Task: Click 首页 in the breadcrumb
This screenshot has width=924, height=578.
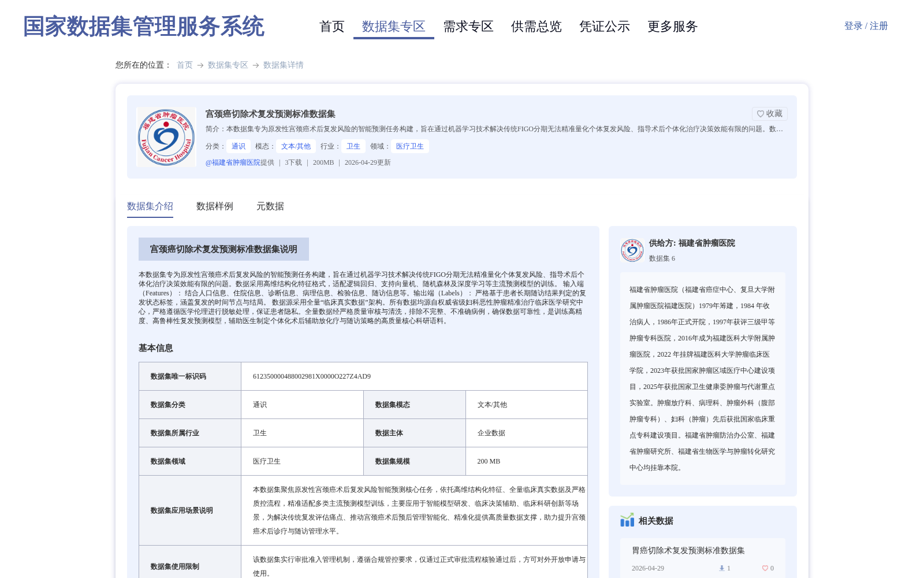Action: coord(185,65)
